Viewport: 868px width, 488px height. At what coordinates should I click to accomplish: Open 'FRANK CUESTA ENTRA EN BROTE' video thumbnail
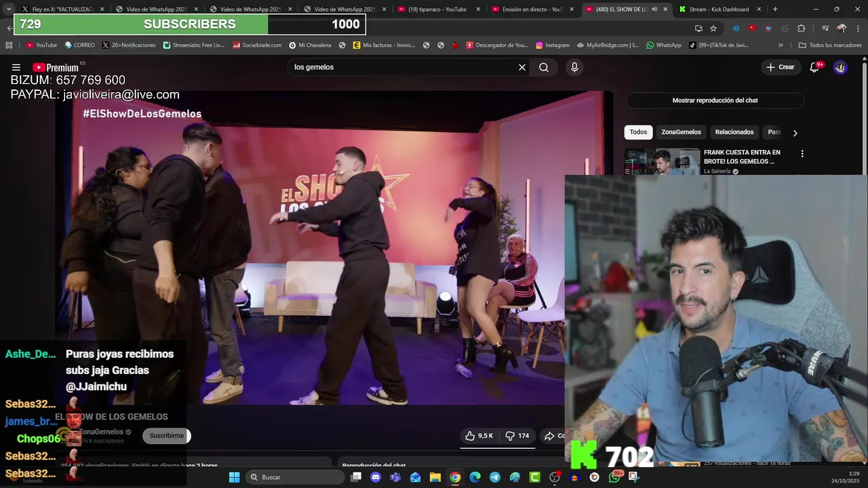(662, 162)
